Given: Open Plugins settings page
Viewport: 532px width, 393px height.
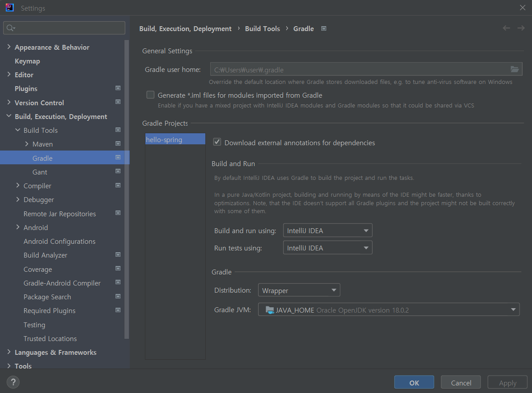Looking at the screenshot, I should point(26,88).
